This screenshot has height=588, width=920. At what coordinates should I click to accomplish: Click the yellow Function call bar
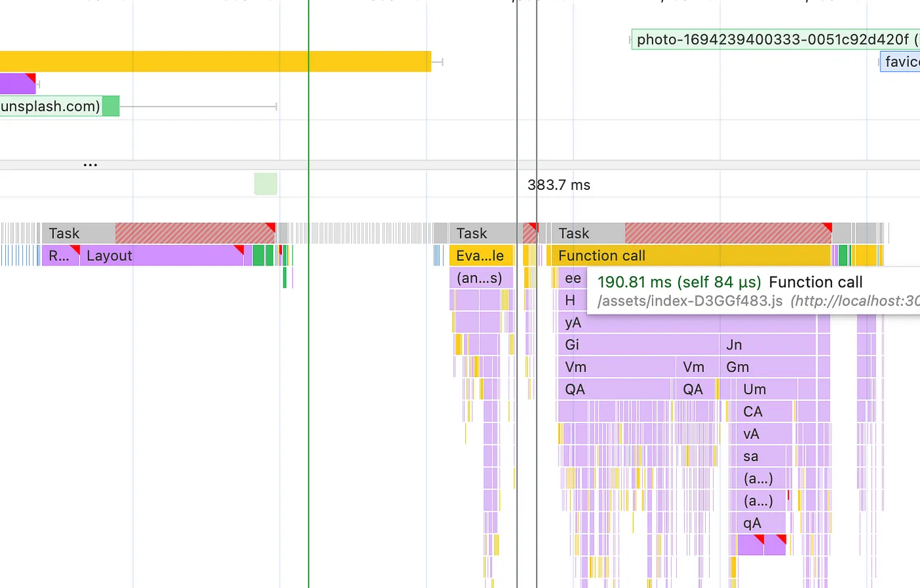(691, 256)
